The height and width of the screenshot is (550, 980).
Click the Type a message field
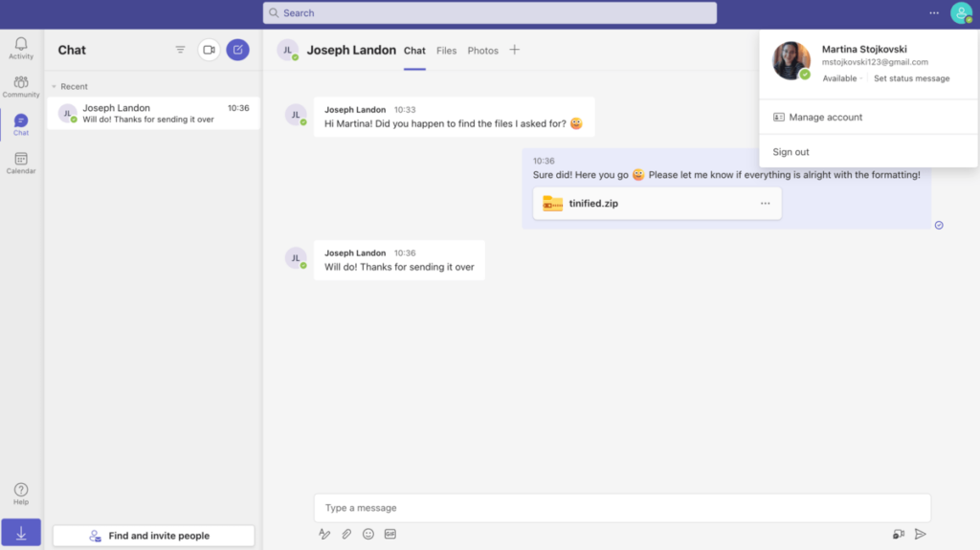tap(622, 508)
